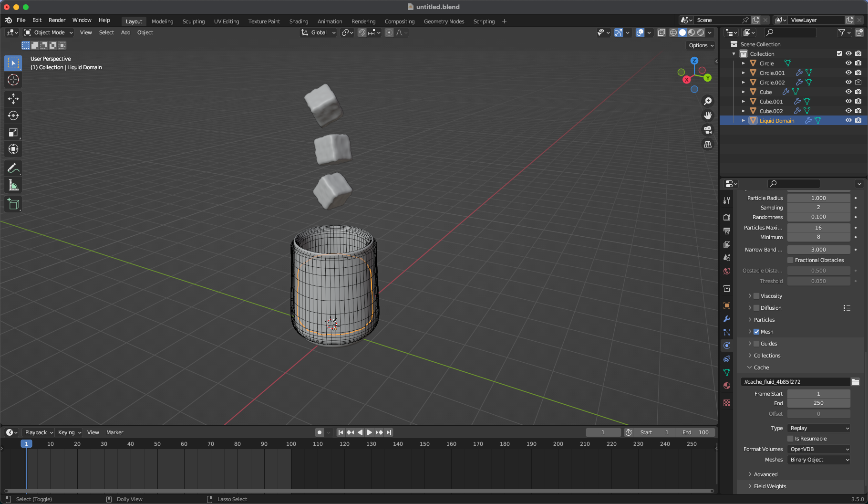Hide Circle object in viewport
868x504 pixels.
pyautogui.click(x=848, y=63)
